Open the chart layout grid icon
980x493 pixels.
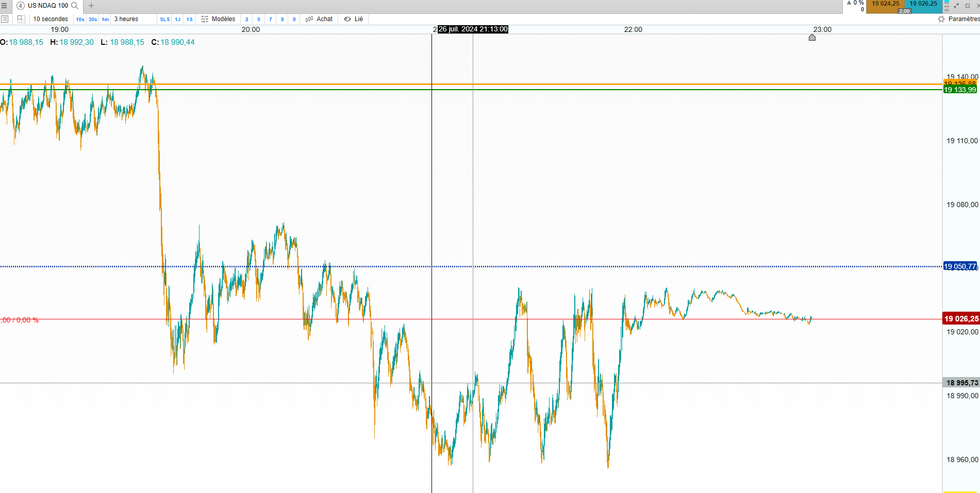21,19
